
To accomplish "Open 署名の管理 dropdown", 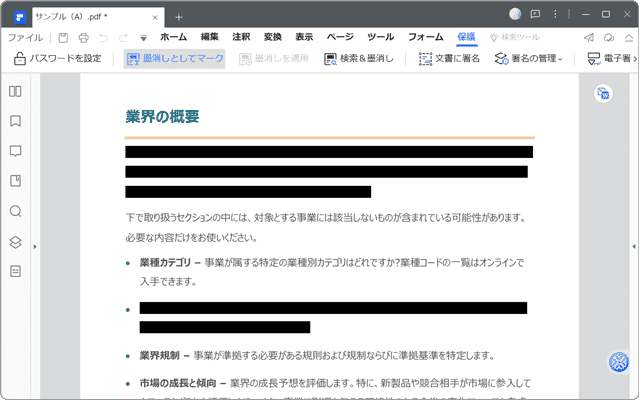I will click(529, 59).
